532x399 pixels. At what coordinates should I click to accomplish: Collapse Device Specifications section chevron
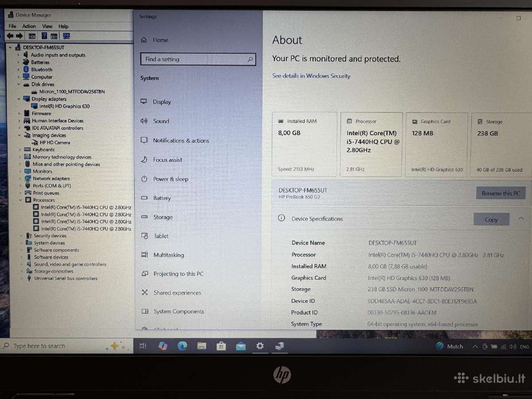pos(521,219)
